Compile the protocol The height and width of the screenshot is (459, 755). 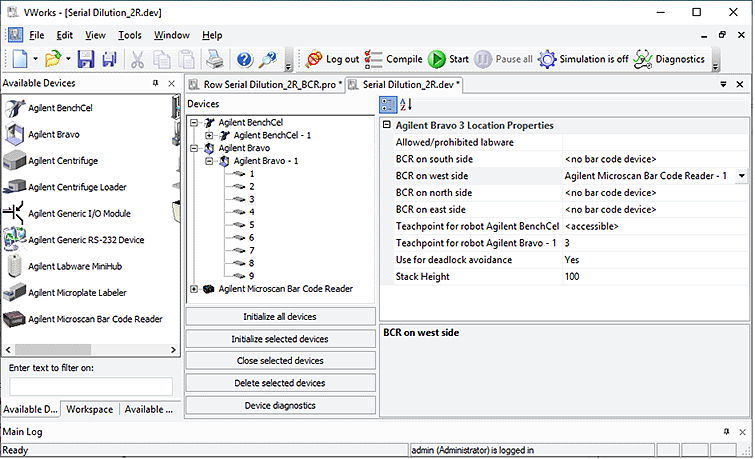coord(393,59)
